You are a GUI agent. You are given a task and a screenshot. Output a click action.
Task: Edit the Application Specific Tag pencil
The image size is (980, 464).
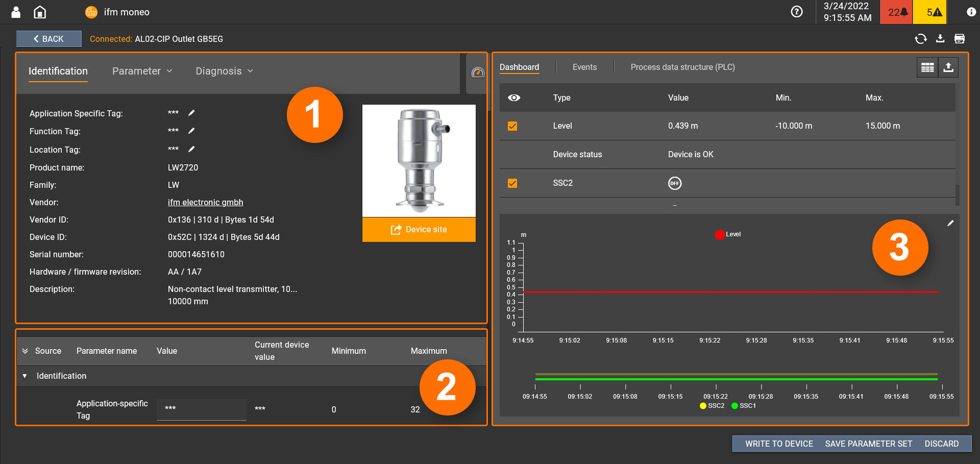tap(191, 113)
